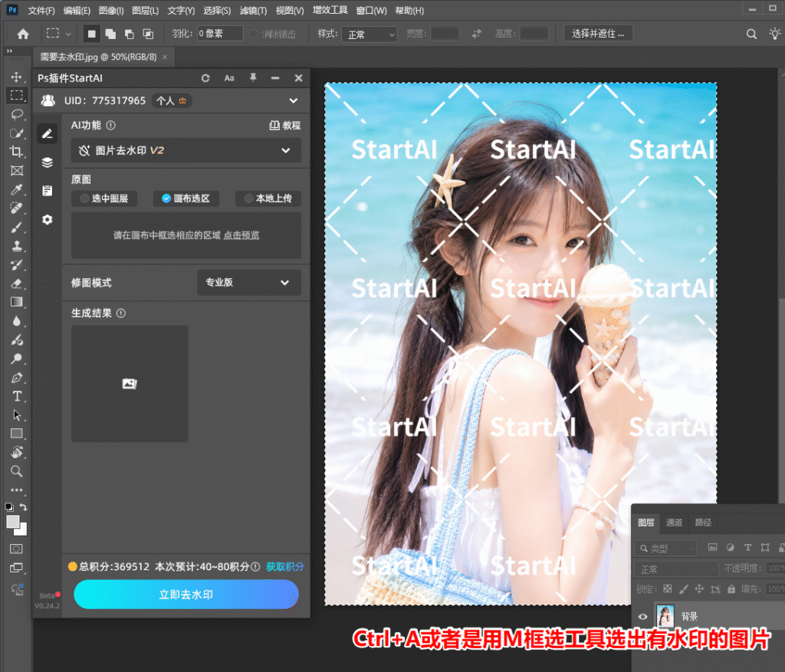Select the Eraser tool
This screenshot has width=785, height=672.
pos(17,284)
